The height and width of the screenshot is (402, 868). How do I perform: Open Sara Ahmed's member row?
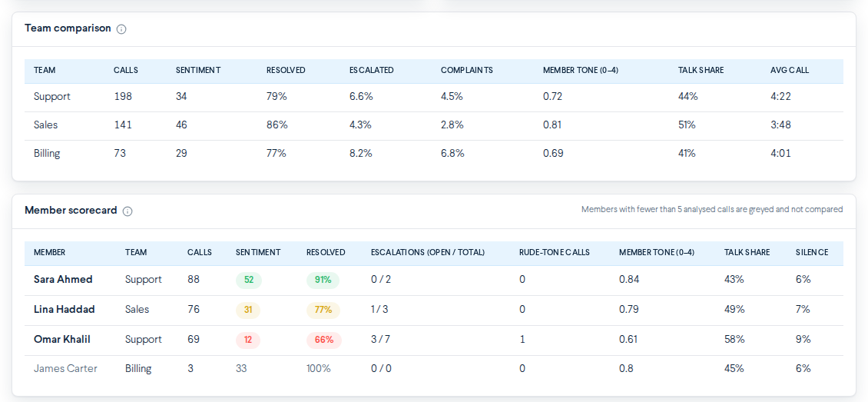pyautogui.click(x=433, y=280)
